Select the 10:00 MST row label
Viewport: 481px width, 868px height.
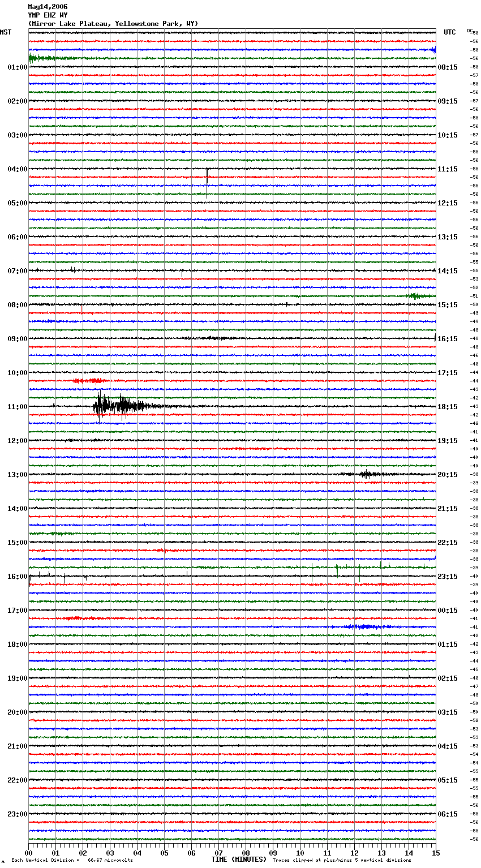[18, 373]
